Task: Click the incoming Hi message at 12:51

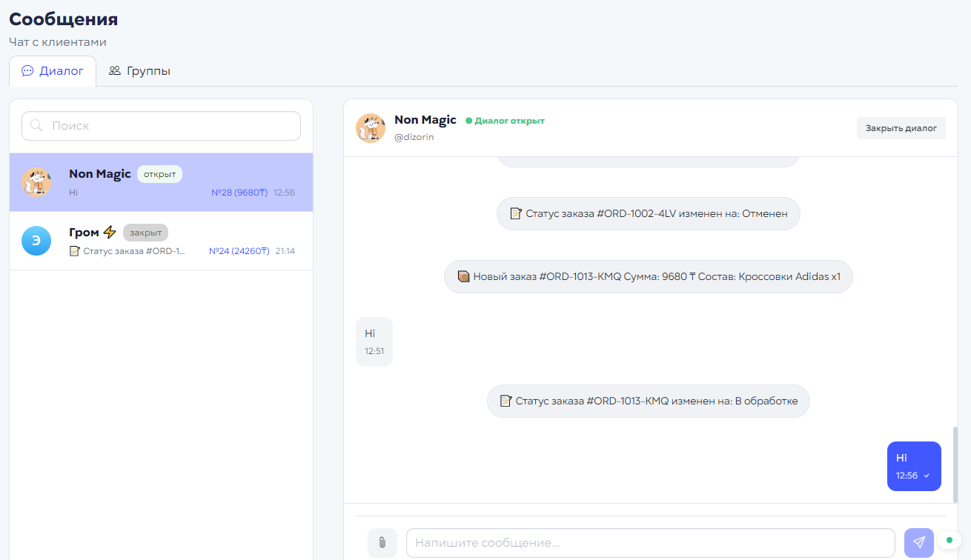Action: click(x=374, y=341)
